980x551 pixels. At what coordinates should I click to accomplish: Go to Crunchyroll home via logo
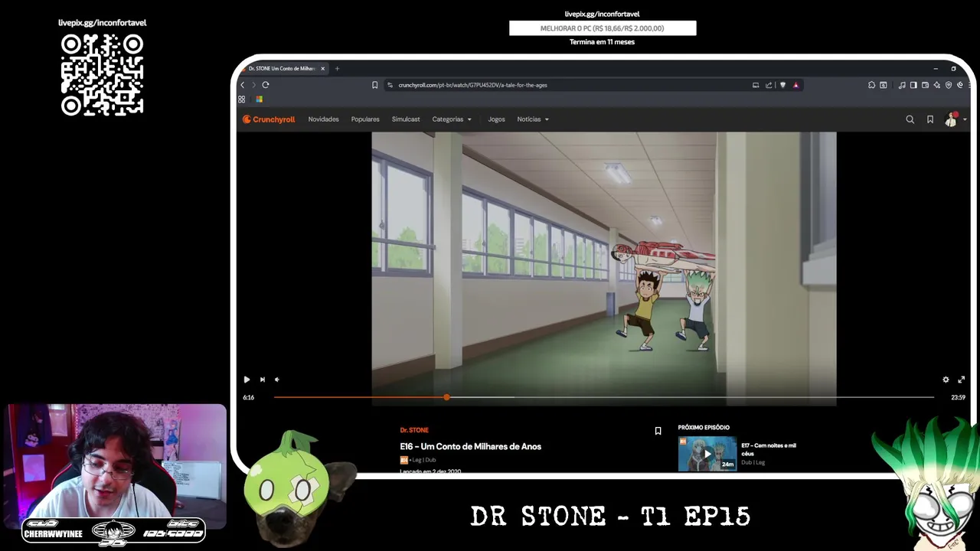pos(269,119)
